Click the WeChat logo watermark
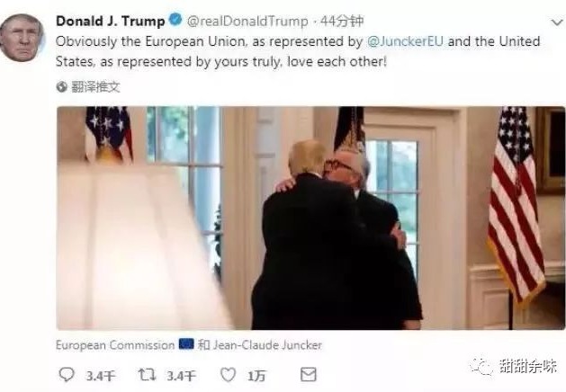Viewport: 566px width, 392px height. point(482,367)
